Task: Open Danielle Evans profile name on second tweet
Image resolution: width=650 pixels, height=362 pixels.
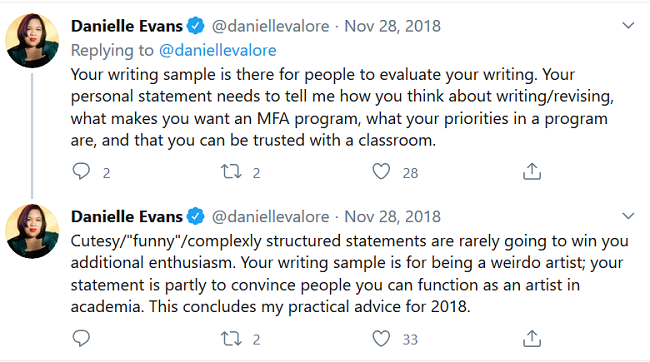Action: tap(127, 216)
